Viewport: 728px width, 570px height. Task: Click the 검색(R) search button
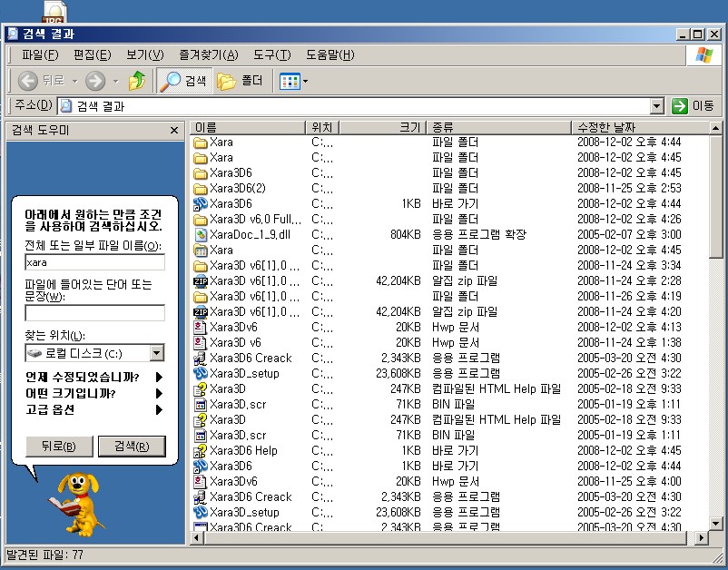132,446
